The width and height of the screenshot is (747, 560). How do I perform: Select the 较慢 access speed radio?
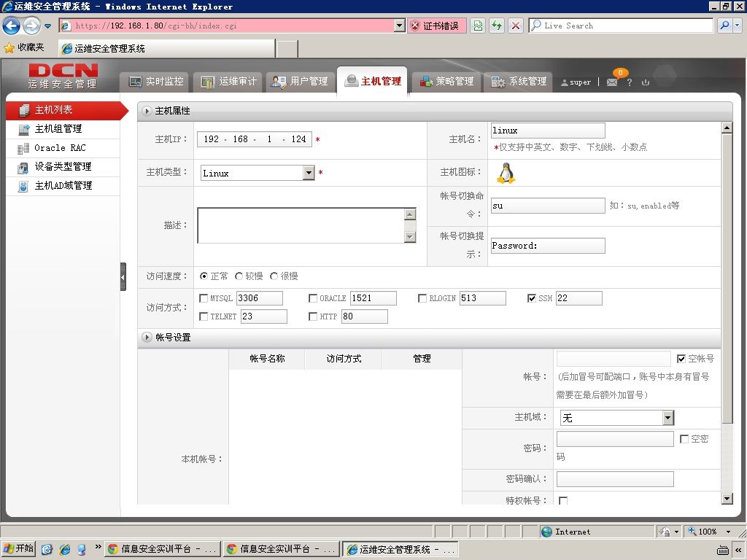[x=239, y=276]
